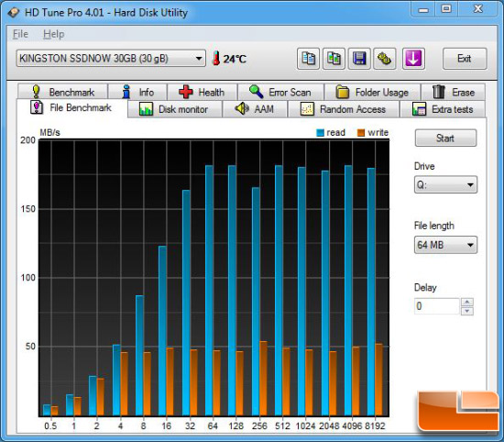Click the Benchmark light bulb icon
The height and width of the screenshot is (442, 504).
click(x=36, y=92)
